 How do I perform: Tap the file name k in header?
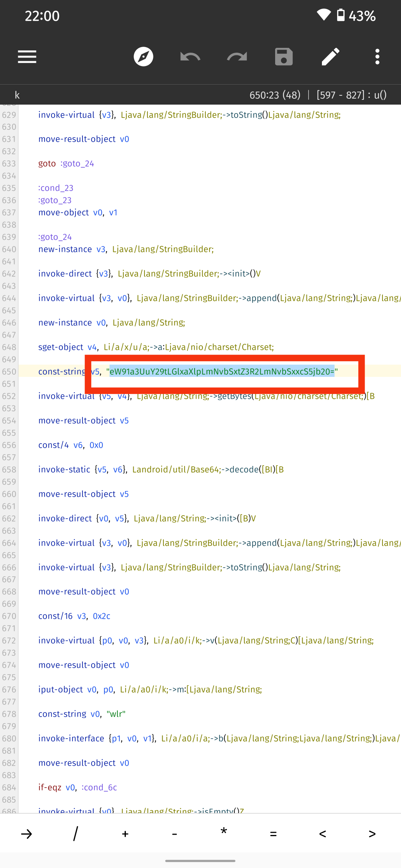(17, 95)
